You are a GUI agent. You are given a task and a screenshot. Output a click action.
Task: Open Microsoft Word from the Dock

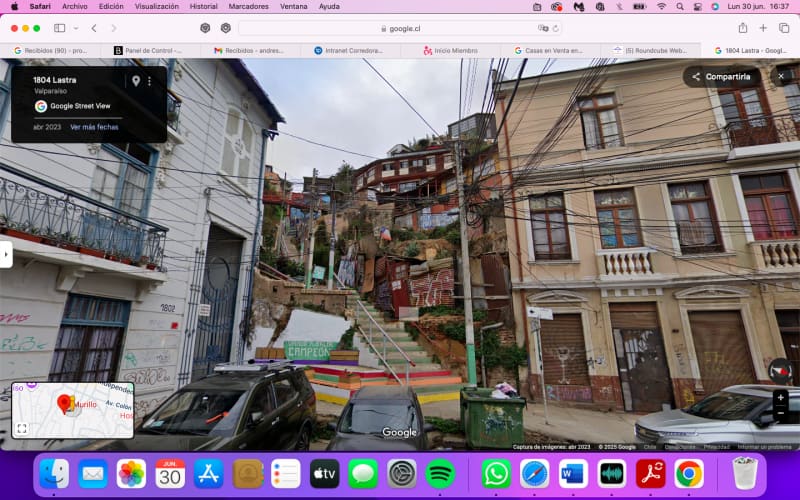pyautogui.click(x=573, y=473)
